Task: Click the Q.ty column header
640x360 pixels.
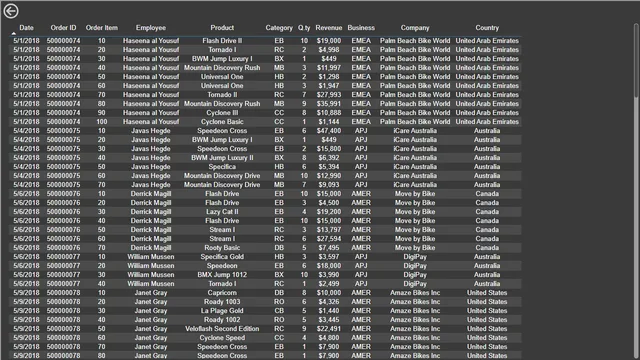Action: tap(304, 28)
